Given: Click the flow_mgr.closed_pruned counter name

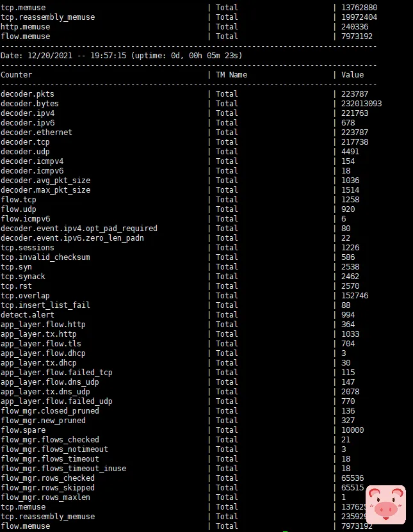Looking at the screenshot, I should pyautogui.click(x=50, y=411).
